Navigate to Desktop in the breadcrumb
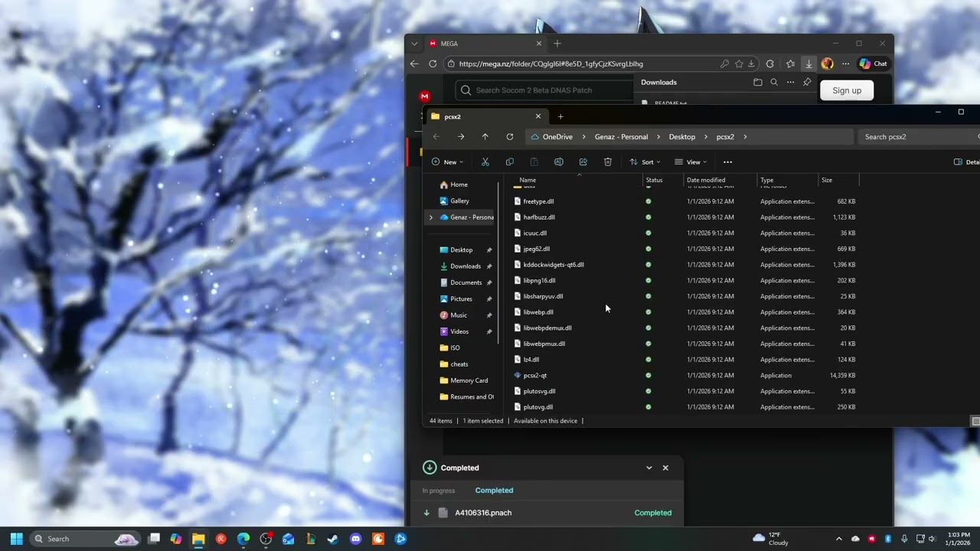The image size is (980, 551). coord(682,137)
